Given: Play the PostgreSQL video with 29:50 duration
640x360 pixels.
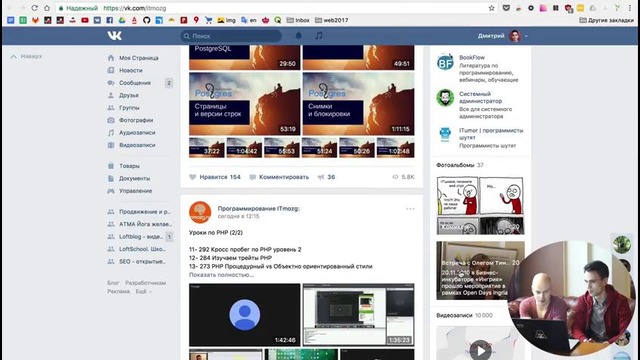Looking at the screenshot, I should click(244, 58).
